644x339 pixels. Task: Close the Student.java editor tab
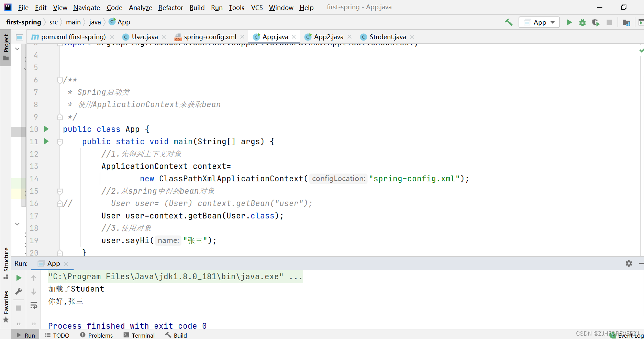click(412, 37)
